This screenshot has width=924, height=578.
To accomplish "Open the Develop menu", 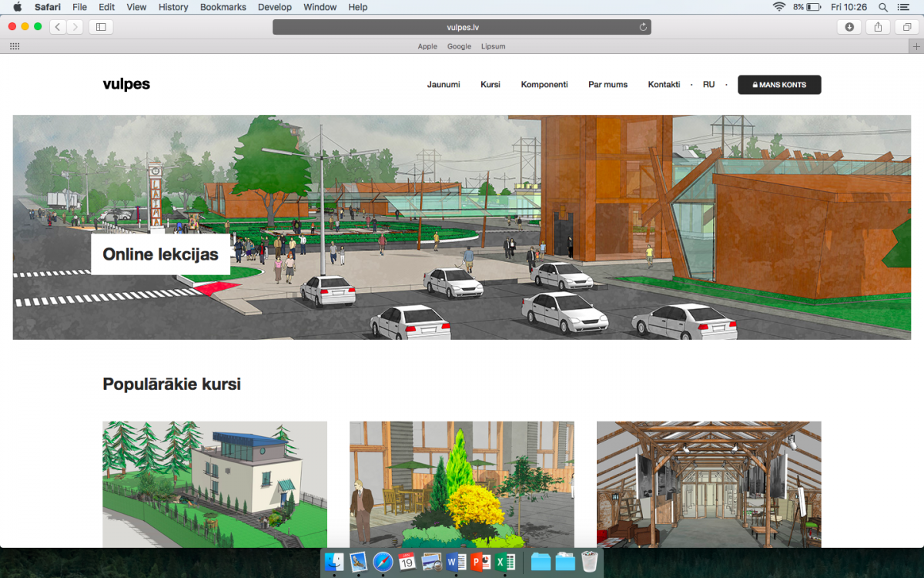I will [x=275, y=7].
